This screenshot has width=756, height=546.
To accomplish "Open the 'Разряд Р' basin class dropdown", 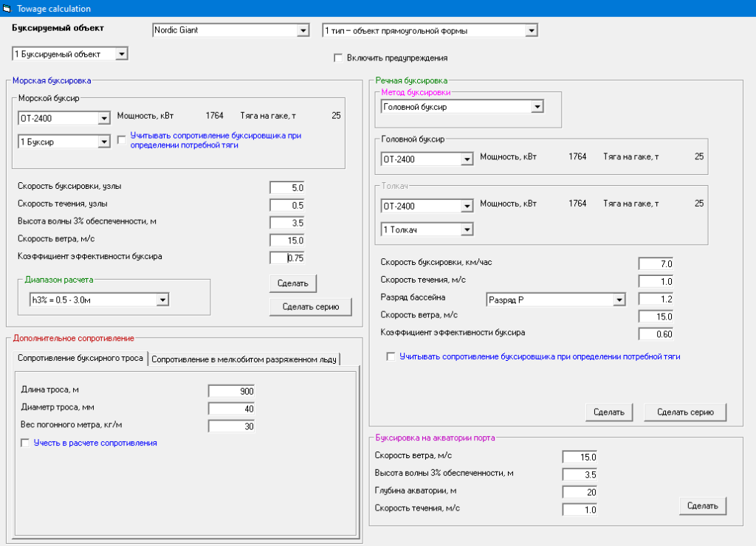I will (619, 300).
